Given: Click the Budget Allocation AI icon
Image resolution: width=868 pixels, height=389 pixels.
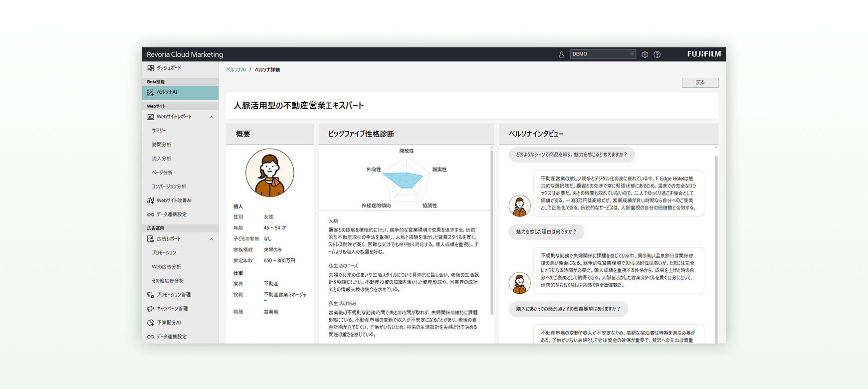Looking at the screenshot, I should click(151, 323).
